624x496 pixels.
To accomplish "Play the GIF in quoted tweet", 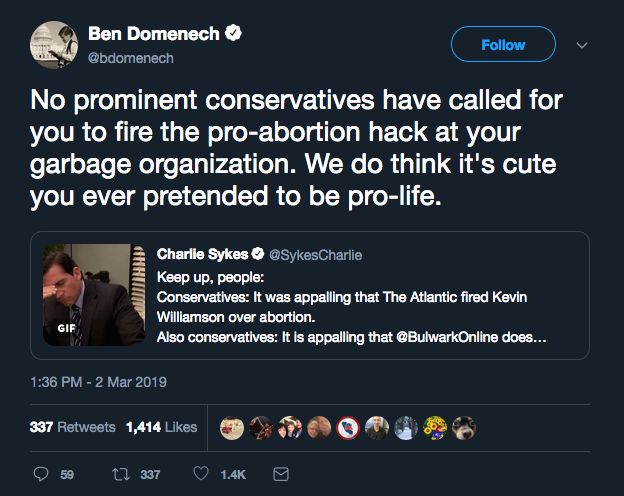I will tap(94, 295).
